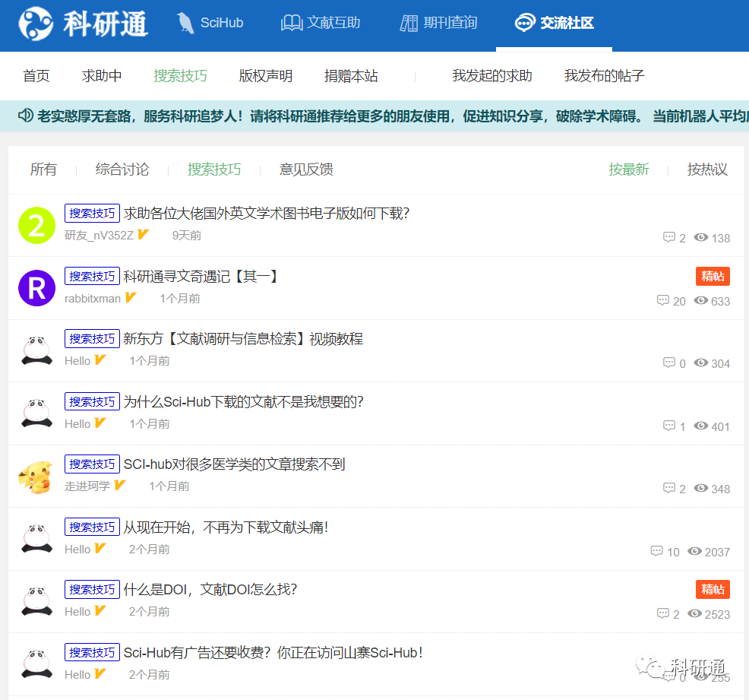This screenshot has width=749, height=700.
Task: Click the 文献互助 open-book icon
Action: coord(292,23)
